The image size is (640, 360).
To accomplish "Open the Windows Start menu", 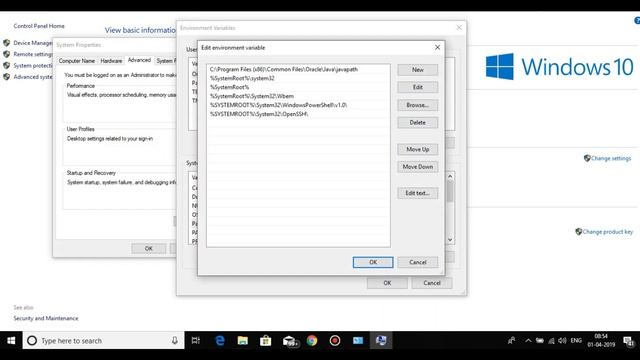I will [x=11, y=340].
